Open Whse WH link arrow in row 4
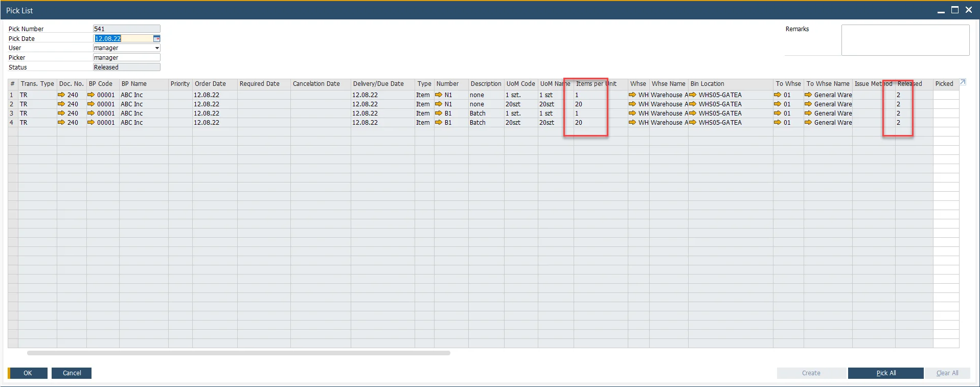Image resolution: width=980 pixels, height=387 pixels. pyautogui.click(x=632, y=122)
